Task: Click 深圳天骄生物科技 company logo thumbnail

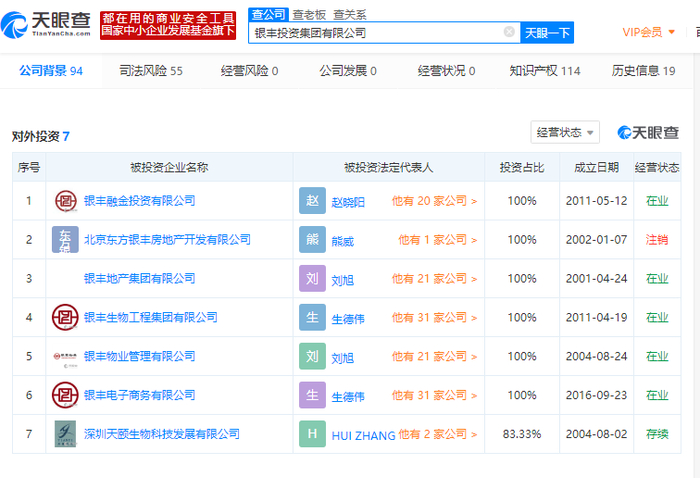Action: [x=65, y=434]
